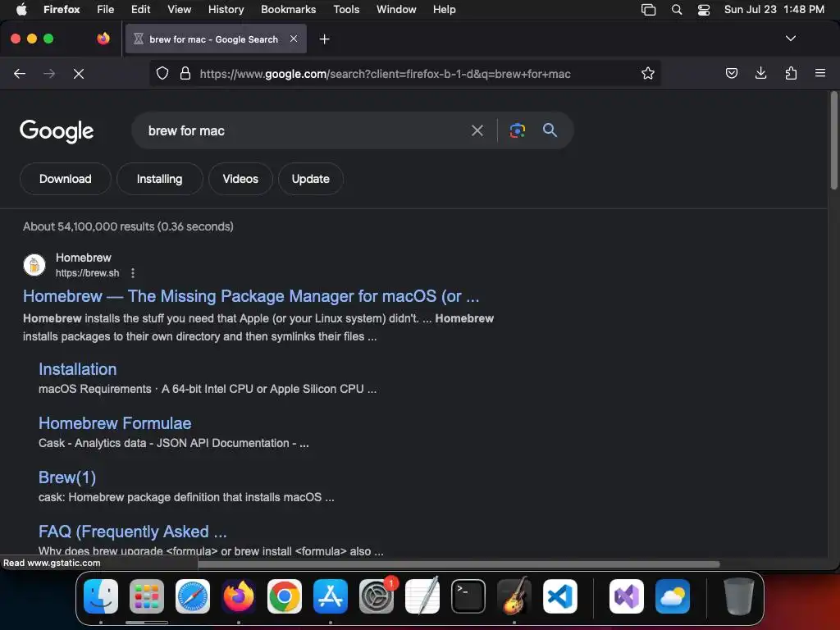The height and width of the screenshot is (630, 840).
Task: Open Firefox hamburger application menu
Action: 819,73
